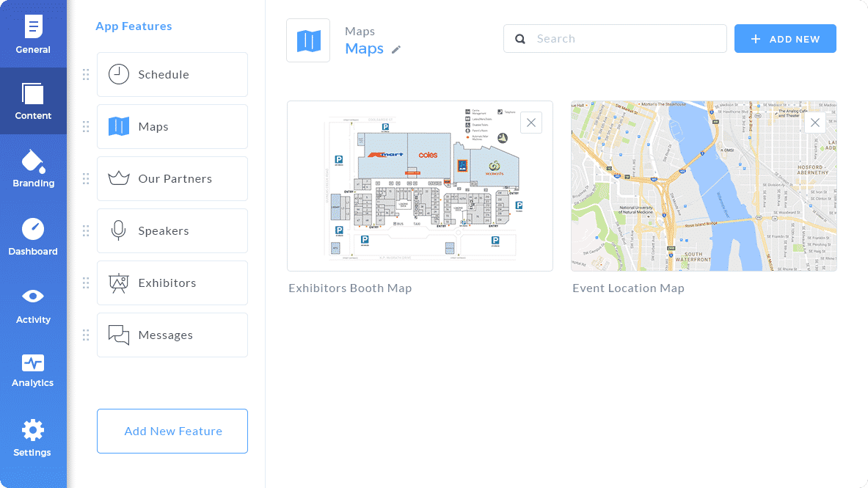Select the Our Partners feature
The height and width of the screenshot is (488, 868).
point(172,179)
